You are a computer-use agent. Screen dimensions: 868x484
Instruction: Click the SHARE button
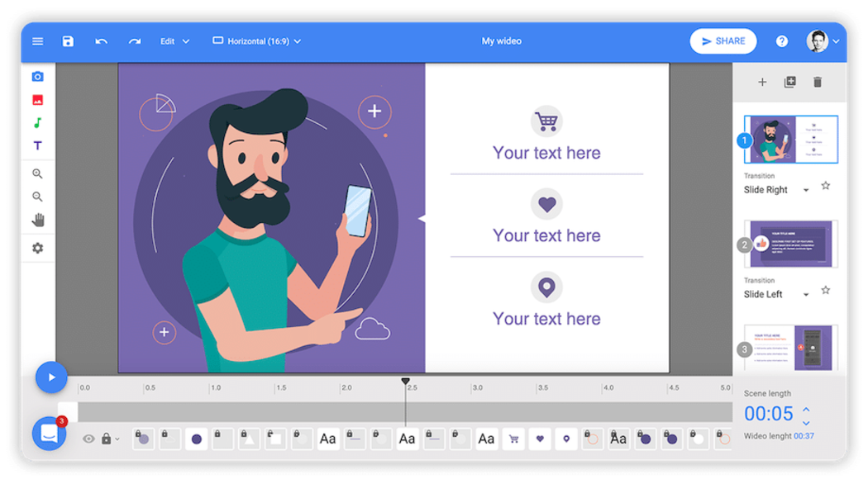pos(723,40)
